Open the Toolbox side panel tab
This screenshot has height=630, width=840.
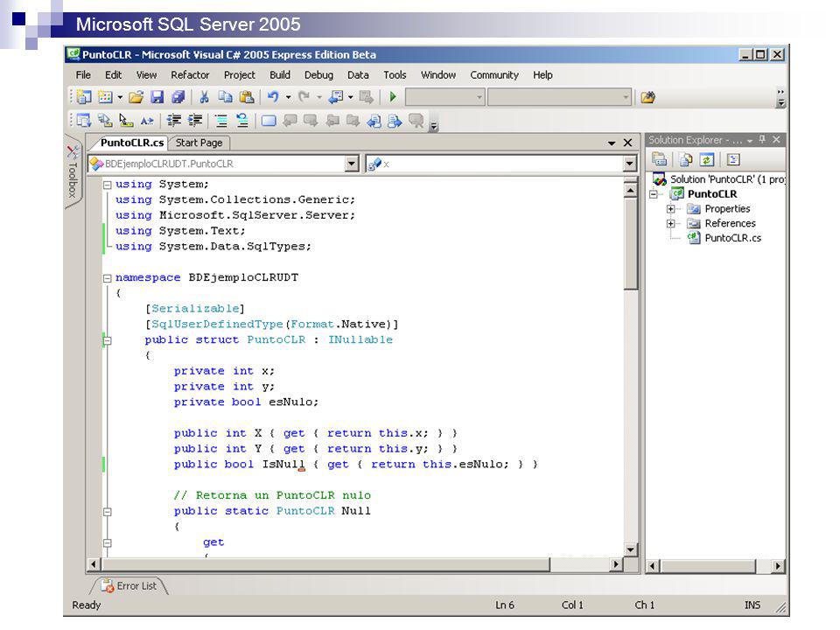[73, 171]
